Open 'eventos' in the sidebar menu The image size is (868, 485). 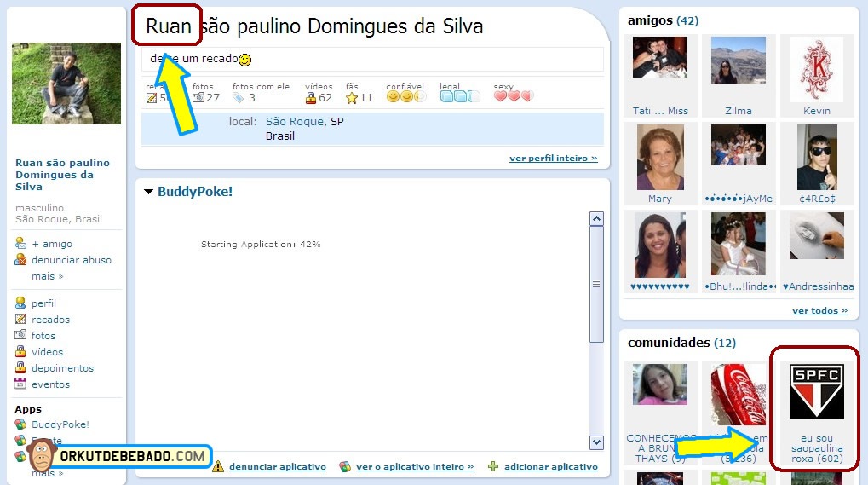[50, 384]
